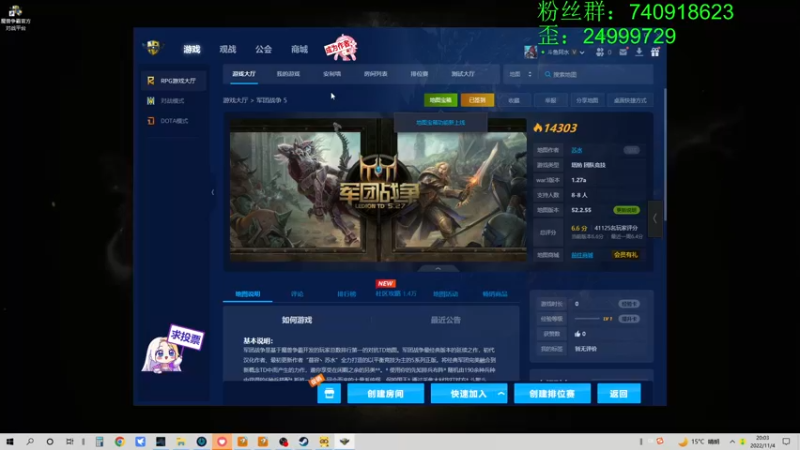The height and width of the screenshot is (450, 800).
Task: Open Chrome from the taskbar
Action: tap(119, 442)
